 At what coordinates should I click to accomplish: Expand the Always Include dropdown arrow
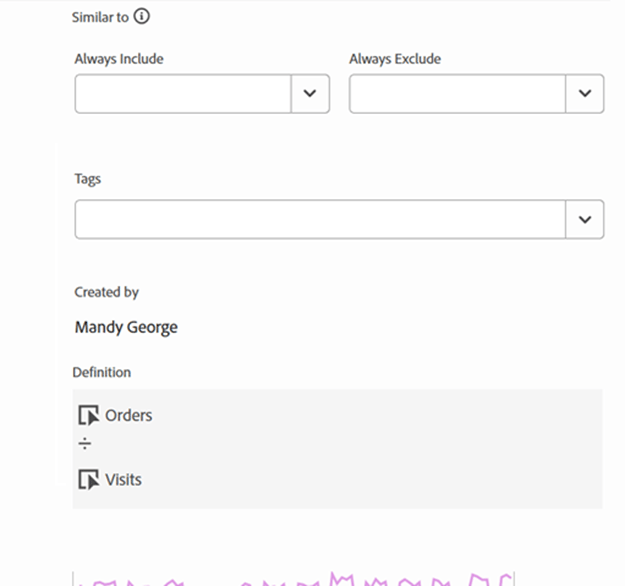(x=310, y=94)
